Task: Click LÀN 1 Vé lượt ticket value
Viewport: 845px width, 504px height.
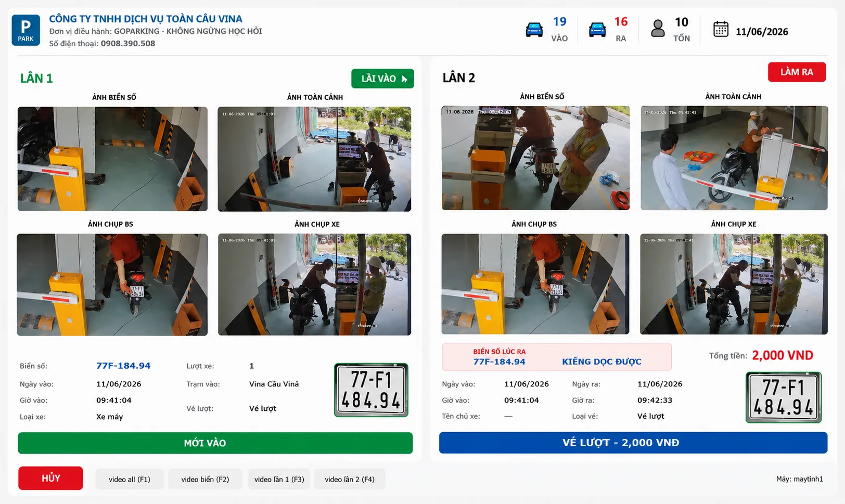Action: coord(263,409)
